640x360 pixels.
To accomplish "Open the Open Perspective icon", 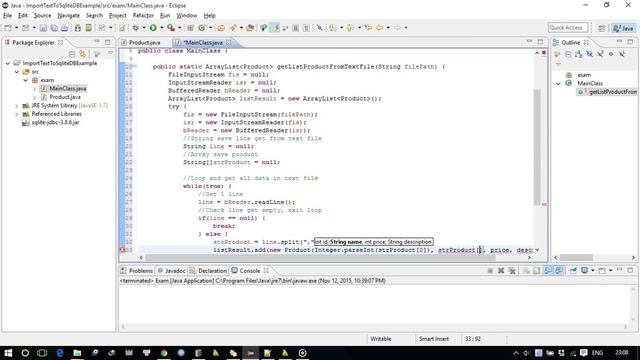I will [x=602, y=28].
